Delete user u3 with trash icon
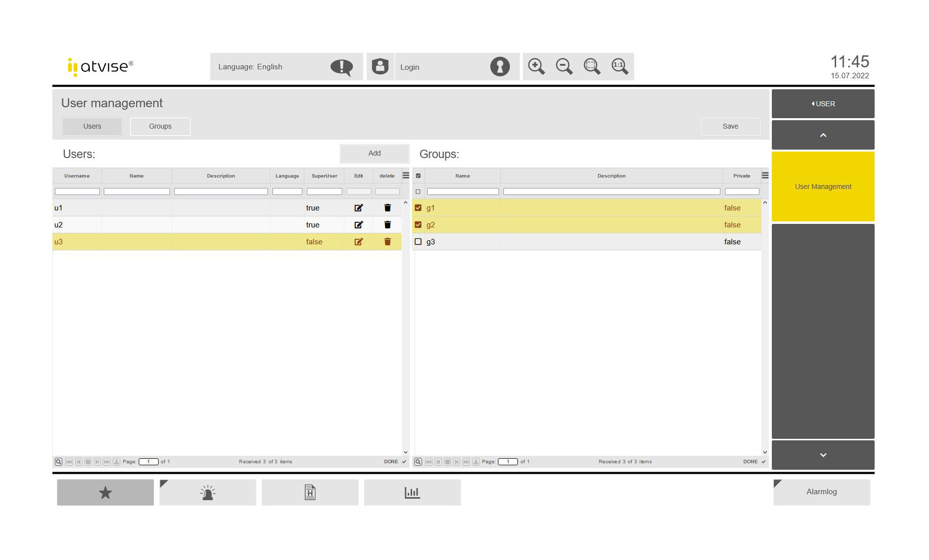Image resolution: width=929 pixels, height=560 pixels. pos(387,242)
